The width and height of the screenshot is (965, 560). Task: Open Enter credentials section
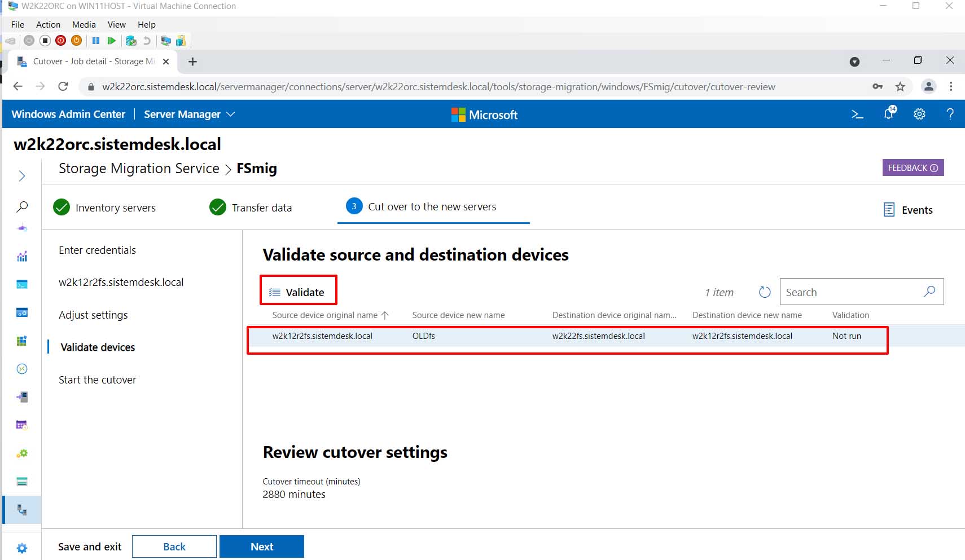97,250
